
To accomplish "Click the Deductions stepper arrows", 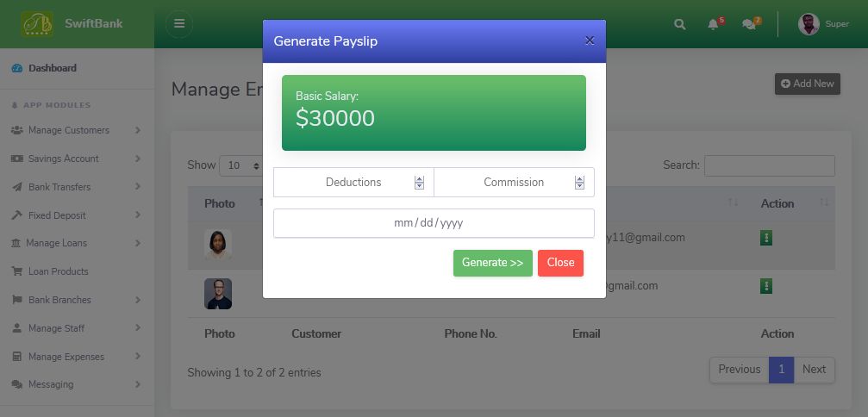I will pos(419,183).
